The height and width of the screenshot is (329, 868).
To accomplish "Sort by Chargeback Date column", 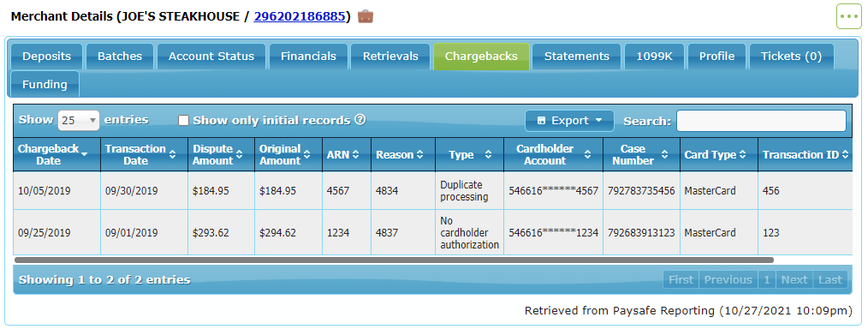I will (57, 155).
